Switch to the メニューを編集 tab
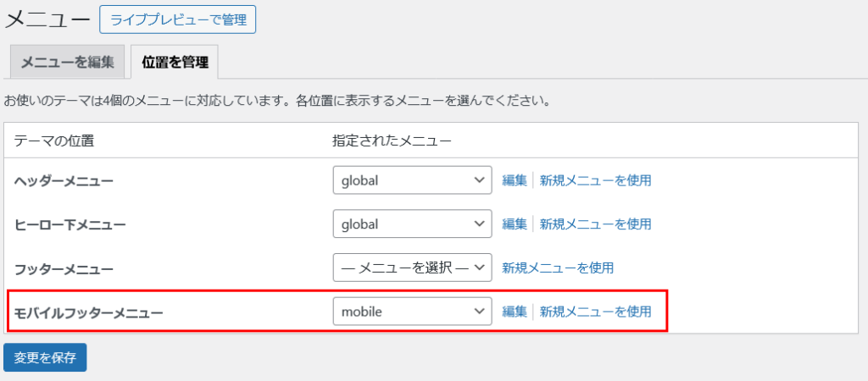 coord(67,63)
